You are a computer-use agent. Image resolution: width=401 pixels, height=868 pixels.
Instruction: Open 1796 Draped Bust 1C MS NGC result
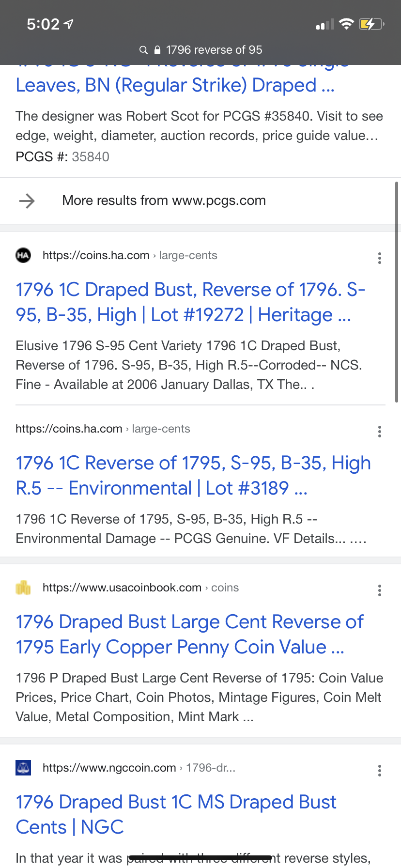[176, 815]
